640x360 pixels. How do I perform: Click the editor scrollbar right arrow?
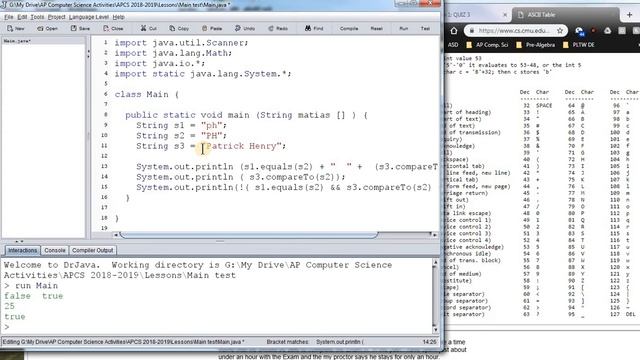[434, 235]
